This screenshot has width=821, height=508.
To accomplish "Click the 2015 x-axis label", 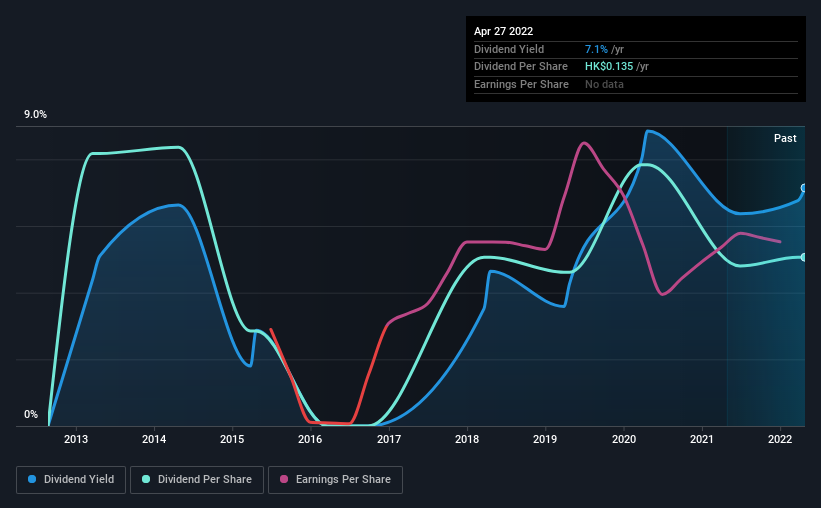I will click(232, 439).
